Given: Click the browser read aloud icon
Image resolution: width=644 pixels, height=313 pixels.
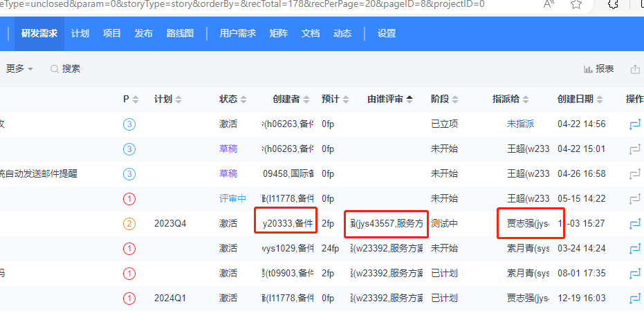Looking at the screenshot, I should pos(549,4).
